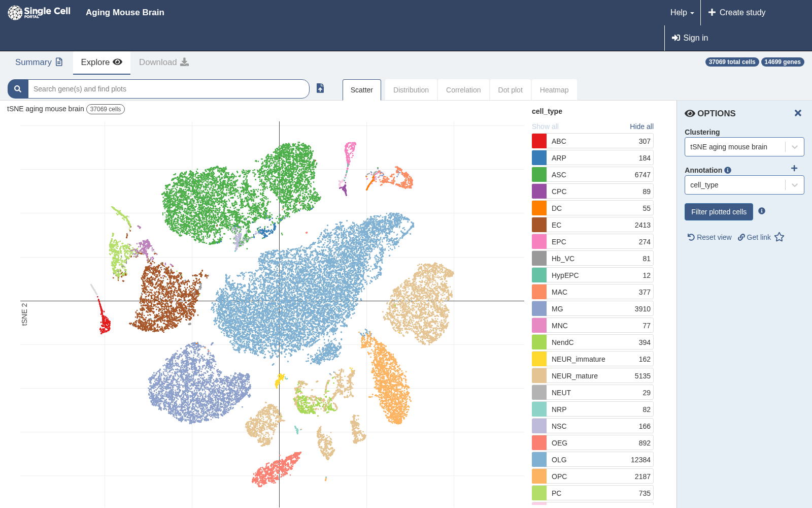Click the NendC color swatch
Viewport: 812px width, 508px height.
point(539,342)
